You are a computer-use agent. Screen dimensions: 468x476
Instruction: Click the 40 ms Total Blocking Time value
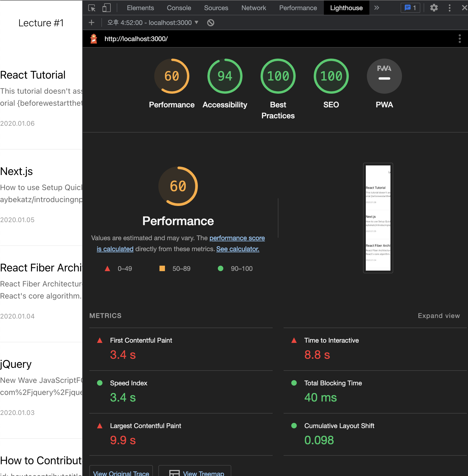(321, 398)
